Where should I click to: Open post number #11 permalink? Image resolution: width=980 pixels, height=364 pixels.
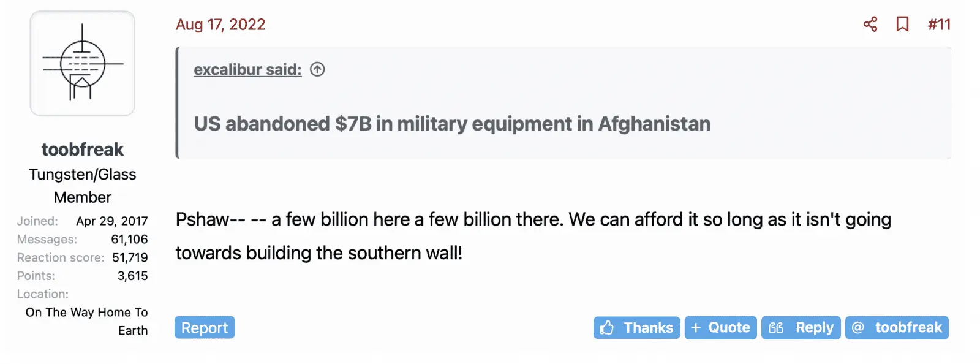click(939, 25)
